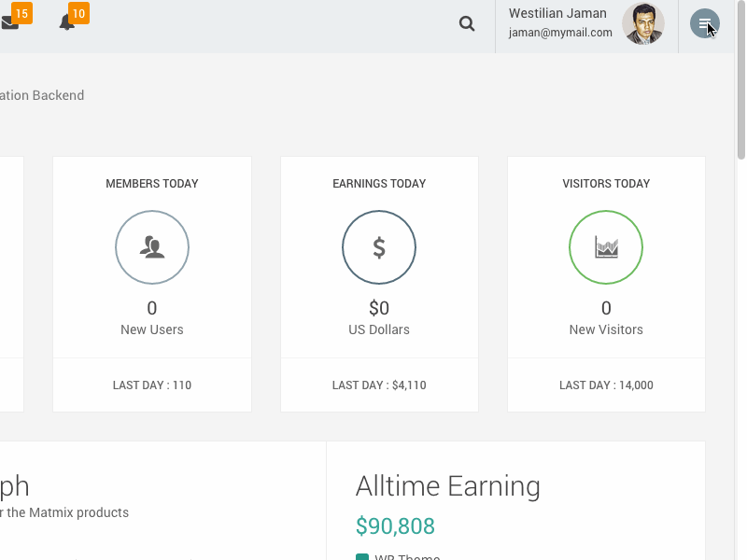The width and height of the screenshot is (747, 560).
Task: Select the Alltime Earning heading
Action: (x=449, y=486)
